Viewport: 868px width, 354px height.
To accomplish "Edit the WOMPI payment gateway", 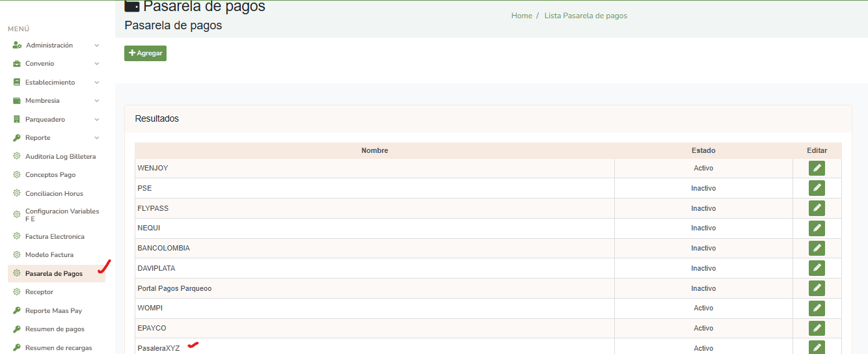I will click(x=817, y=308).
